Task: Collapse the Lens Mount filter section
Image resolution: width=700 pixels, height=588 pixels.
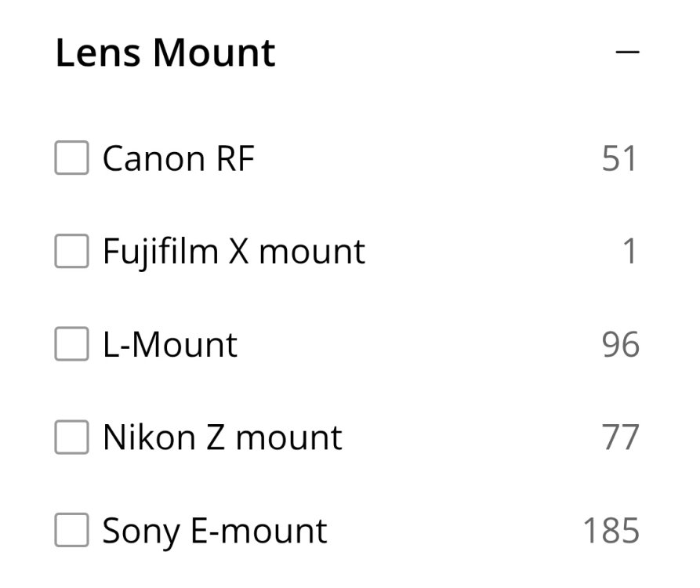Action: [627, 53]
